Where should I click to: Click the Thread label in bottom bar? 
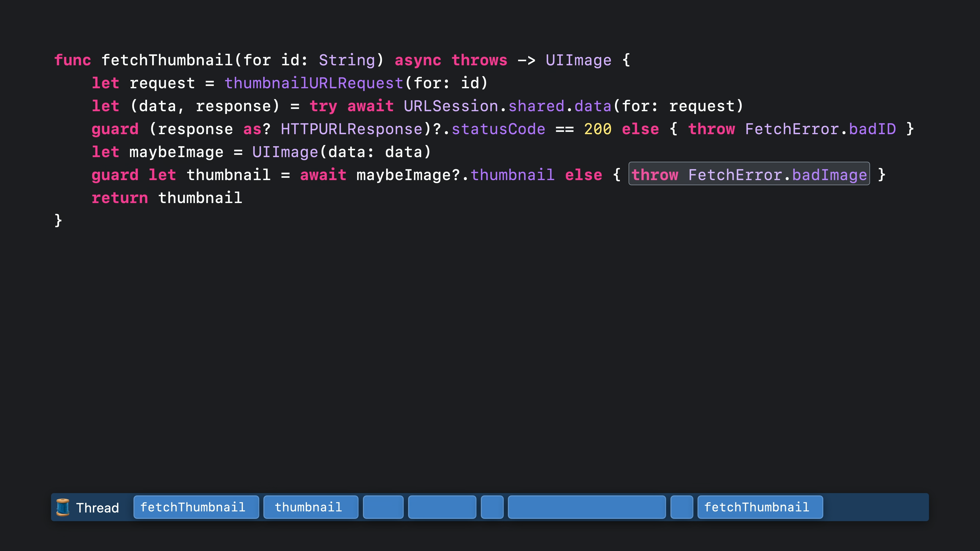pos(97,508)
